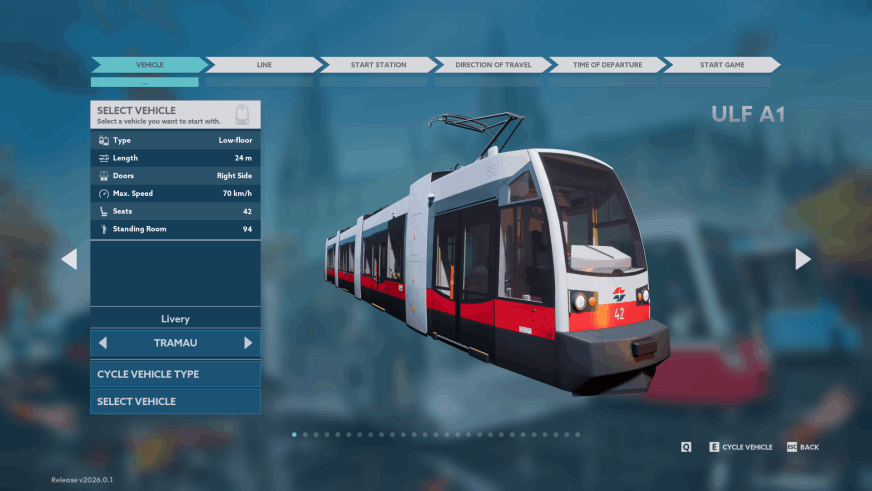Click the ULF A1 tram model preview
Image resolution: width=872 pixels, height=491 pixels.
[x=498, y=253]
